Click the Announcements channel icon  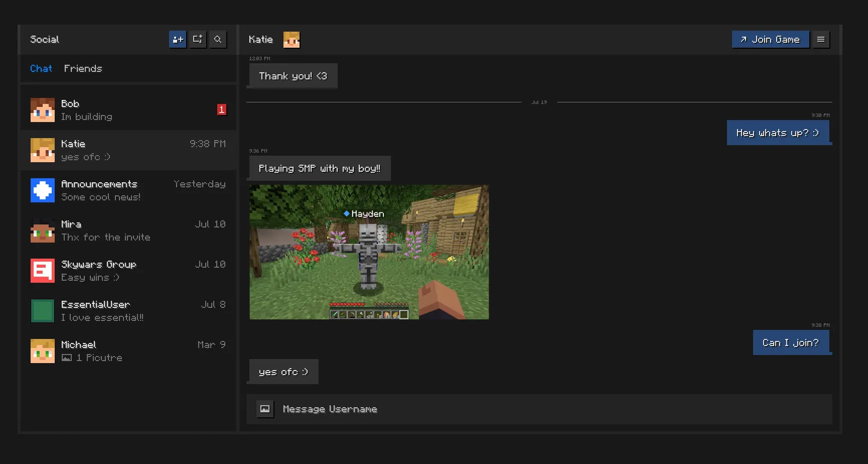click(x=43, y=190)
